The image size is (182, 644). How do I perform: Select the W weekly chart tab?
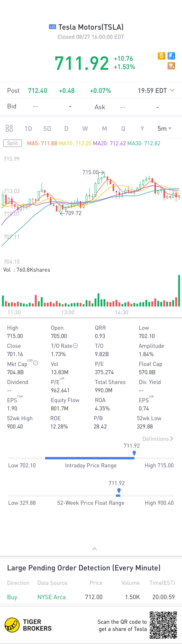(85, 129)
